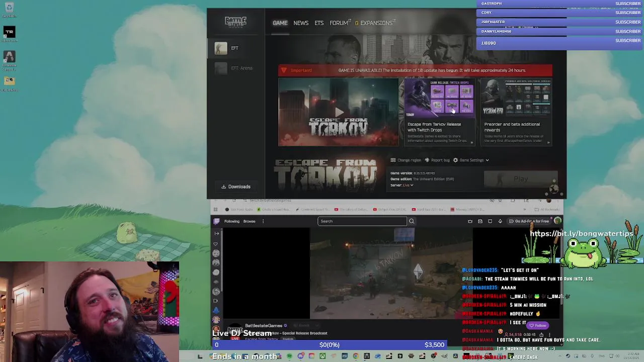This screenshot has width=644, height=362.
Task: Click the Battlestate Games logo in launcher
Action: (235, 22)
